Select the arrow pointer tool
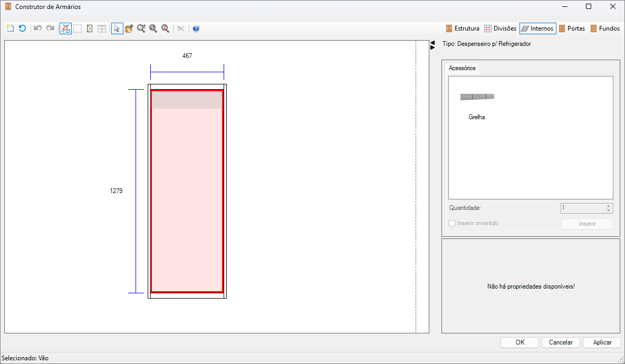This screenshot has height=364, width=625. [x=117, y=28]
